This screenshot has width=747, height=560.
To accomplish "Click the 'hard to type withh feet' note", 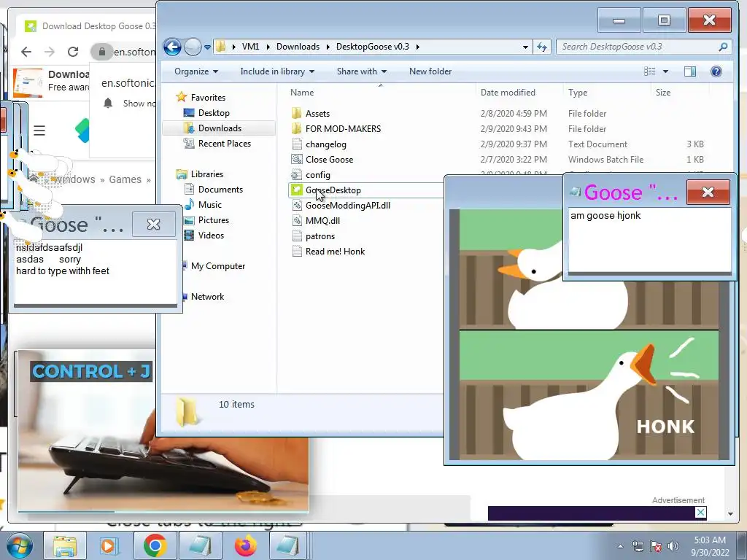I will tap(63, 271).
